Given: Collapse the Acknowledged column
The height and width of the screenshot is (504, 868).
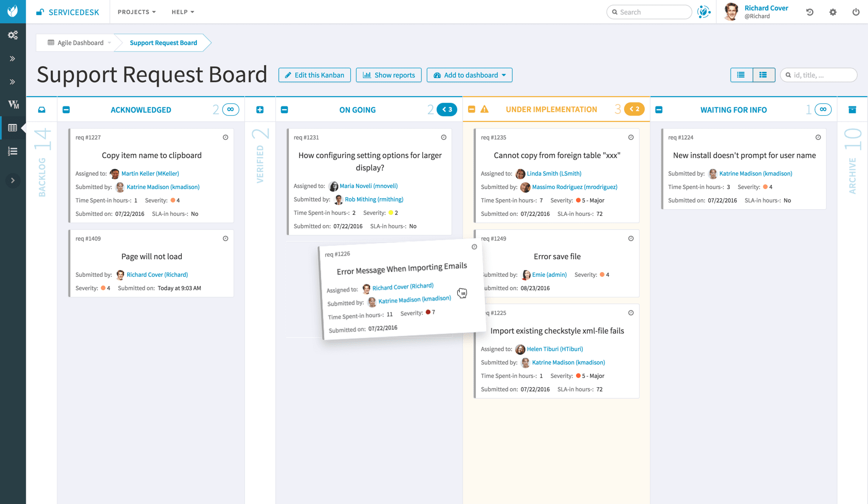Looking at the screenshot, I should 66,109.
